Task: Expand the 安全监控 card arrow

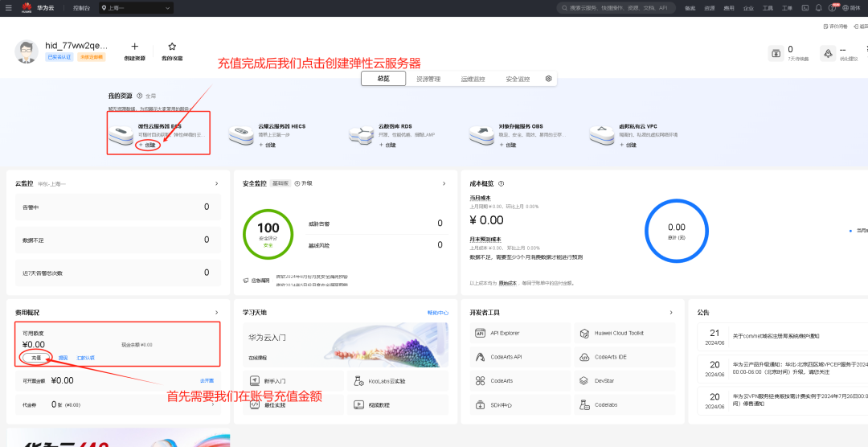Action: pyautogui.click(x=444, y=183)
